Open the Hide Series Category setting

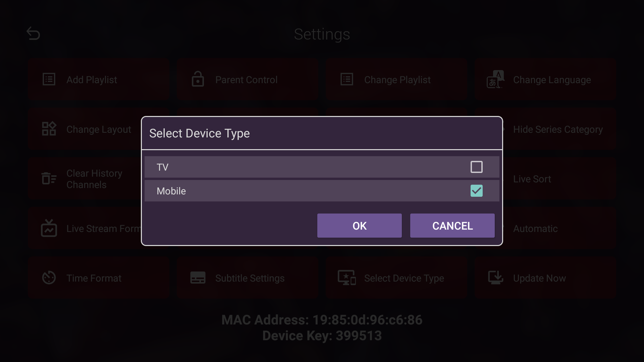pos(558,129)
